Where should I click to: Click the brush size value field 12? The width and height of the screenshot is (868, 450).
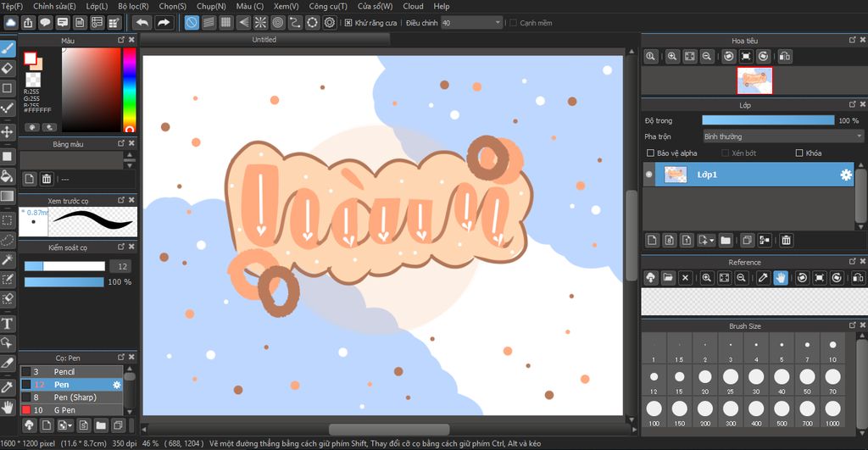pyautogui.click(x=122, y=266)
